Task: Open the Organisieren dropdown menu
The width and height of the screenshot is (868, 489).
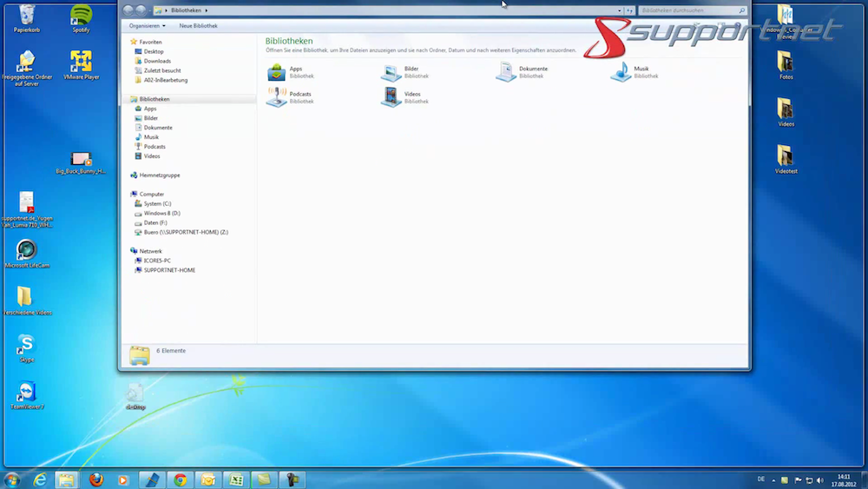Action: coord(147,26)
